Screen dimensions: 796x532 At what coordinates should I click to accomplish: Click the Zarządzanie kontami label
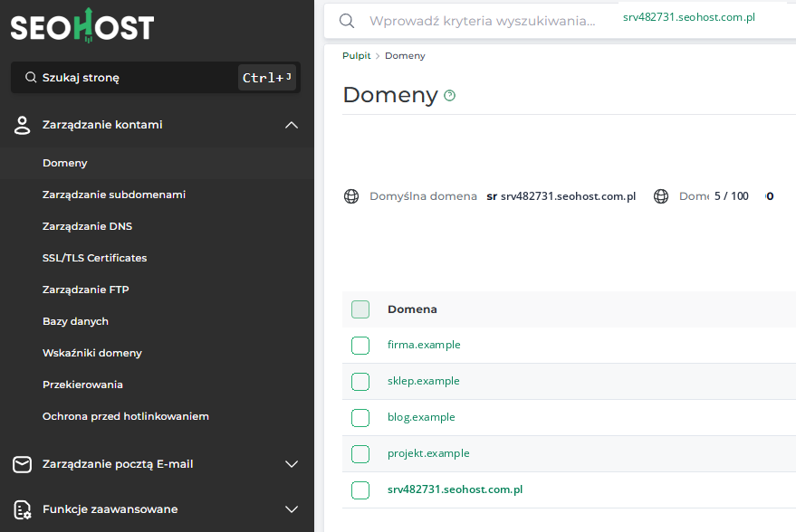(102, 125)
